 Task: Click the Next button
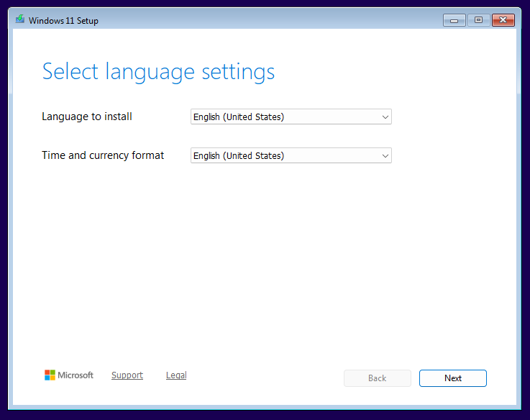(x=453, y=378)
